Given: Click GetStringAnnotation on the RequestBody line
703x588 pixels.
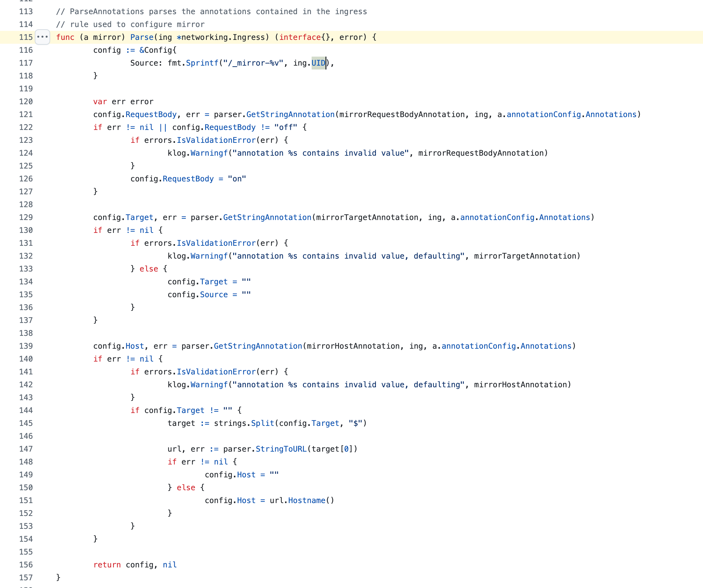Looking at the screenshot, I should 290,115.
